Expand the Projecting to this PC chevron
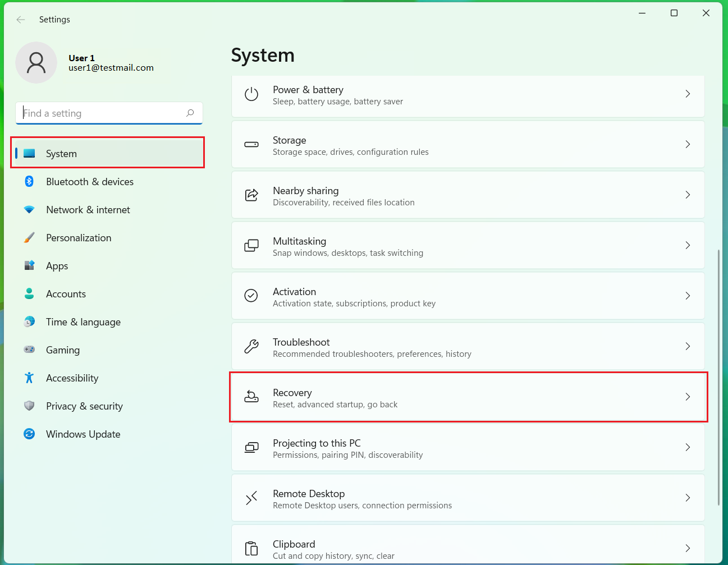Screen dimensions: 728x565 (x=688, y=447)
